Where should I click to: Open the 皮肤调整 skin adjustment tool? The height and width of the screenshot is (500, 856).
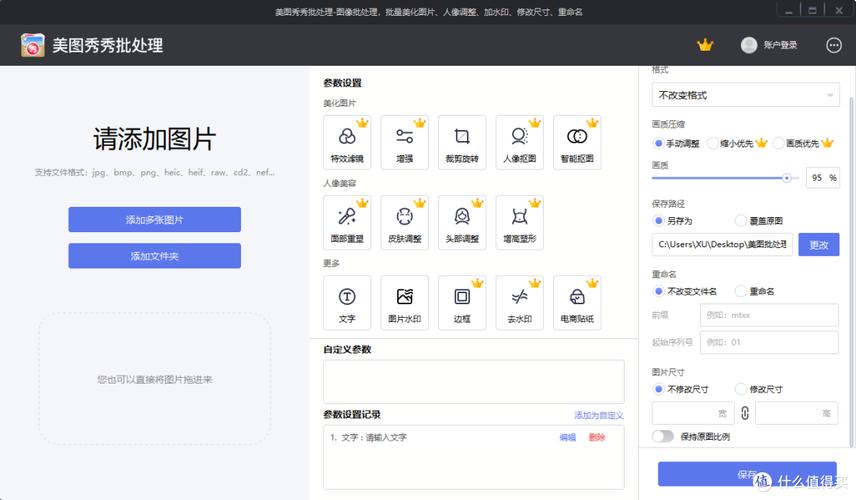click(405, 223)
